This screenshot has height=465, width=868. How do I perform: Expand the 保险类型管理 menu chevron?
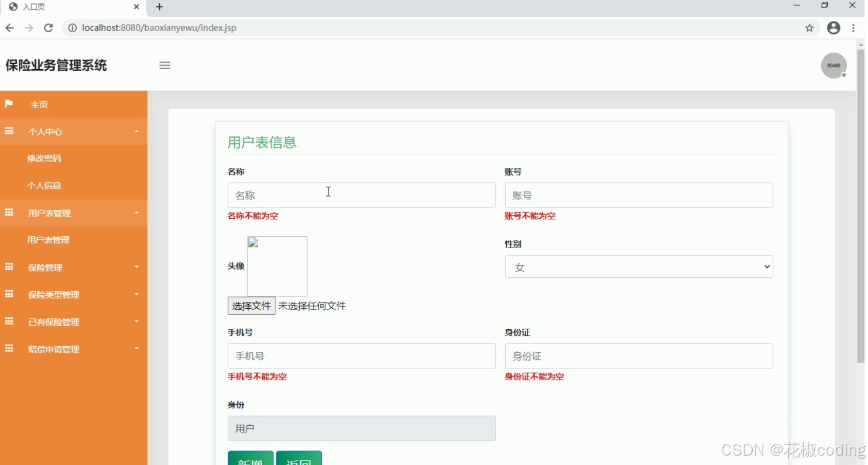pos(136,294)
